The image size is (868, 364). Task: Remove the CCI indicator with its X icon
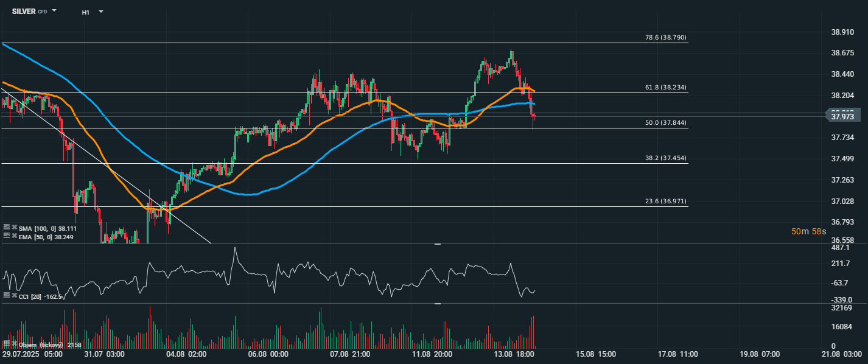click(x=14, y=295)
